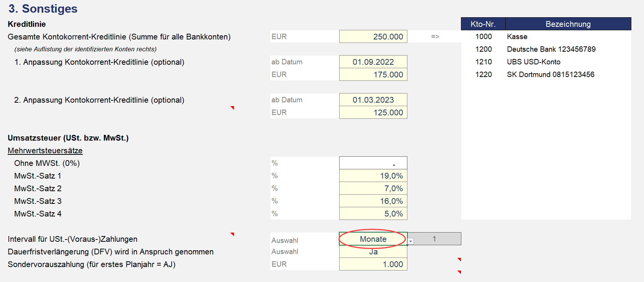Click the gray cell showing 1

[434, 239]
